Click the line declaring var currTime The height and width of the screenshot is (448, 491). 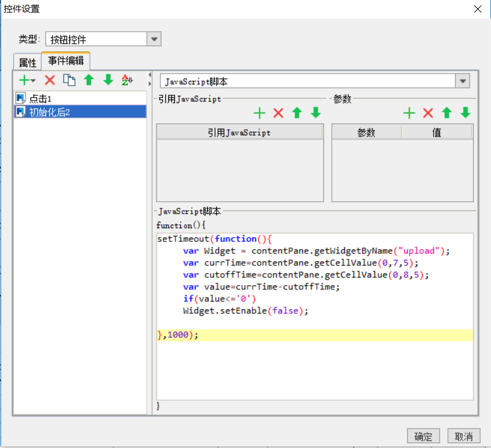pos(301,262)
